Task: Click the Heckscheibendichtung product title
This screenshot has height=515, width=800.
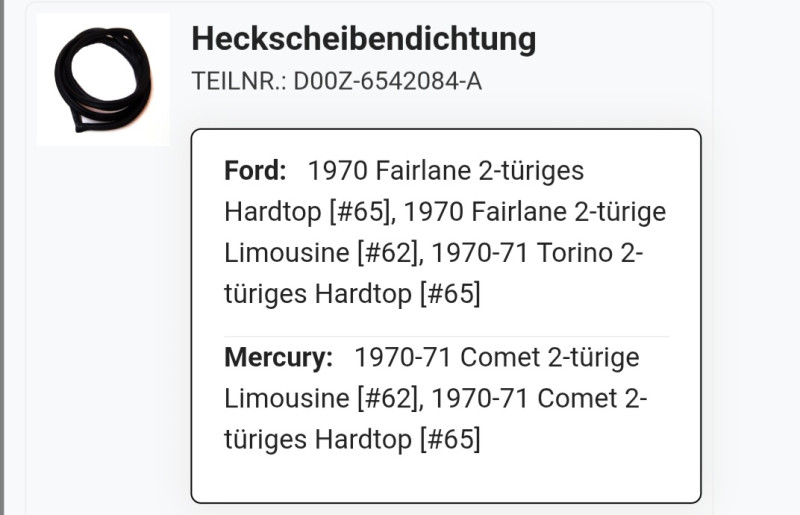Action: pyautogui.click(x=363, y=39)
